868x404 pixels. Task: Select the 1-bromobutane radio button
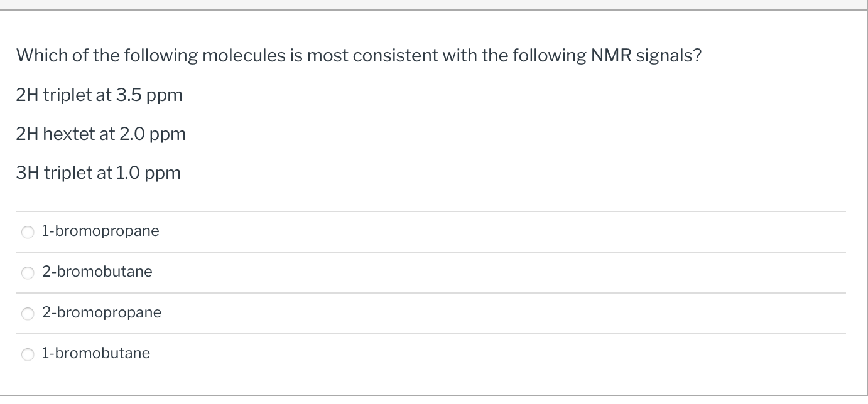[x=28, y=354]
